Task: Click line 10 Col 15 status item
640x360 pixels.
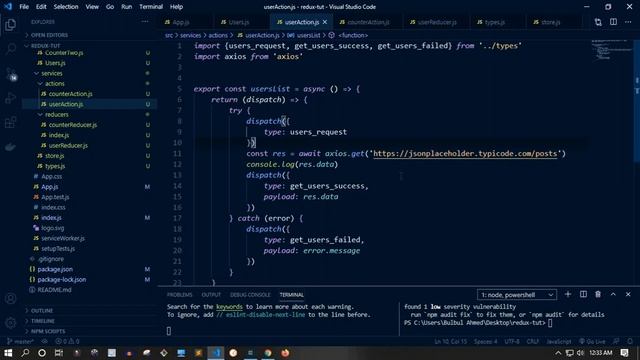Action: [450, 341]
